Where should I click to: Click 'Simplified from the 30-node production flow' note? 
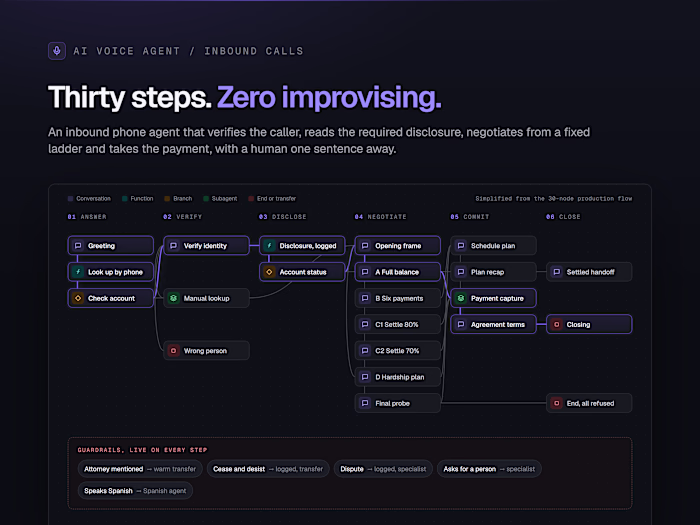tap(554, 199)
